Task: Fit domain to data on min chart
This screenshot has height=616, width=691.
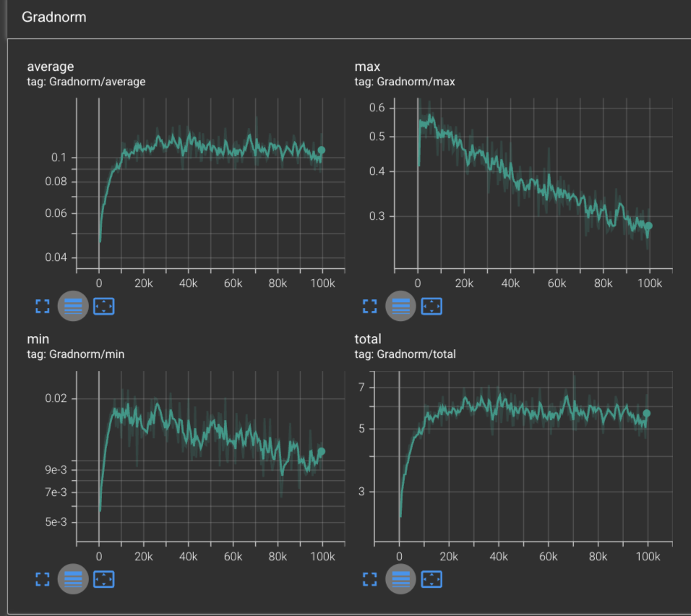Action: pos(104,579)
